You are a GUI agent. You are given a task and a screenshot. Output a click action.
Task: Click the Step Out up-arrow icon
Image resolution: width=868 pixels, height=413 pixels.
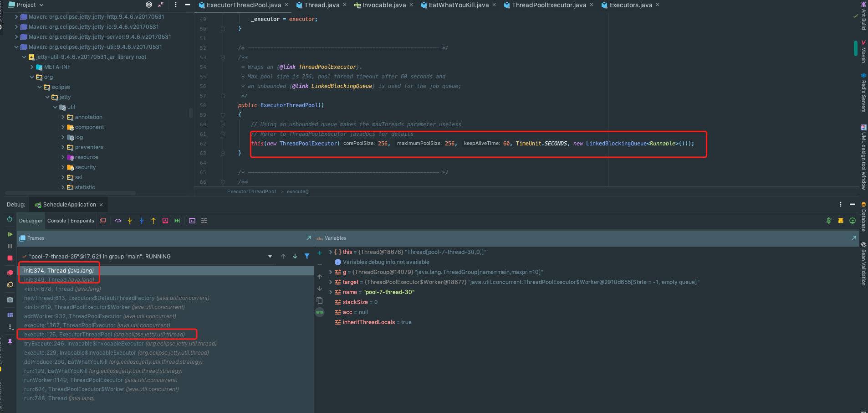point(153,221)
